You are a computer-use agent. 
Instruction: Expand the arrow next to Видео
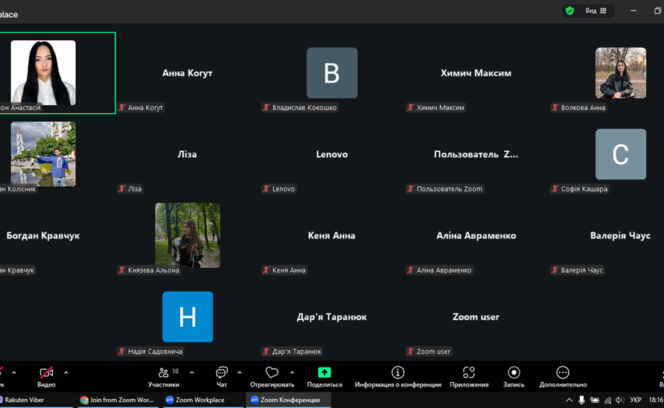click(x=66, y=373)
